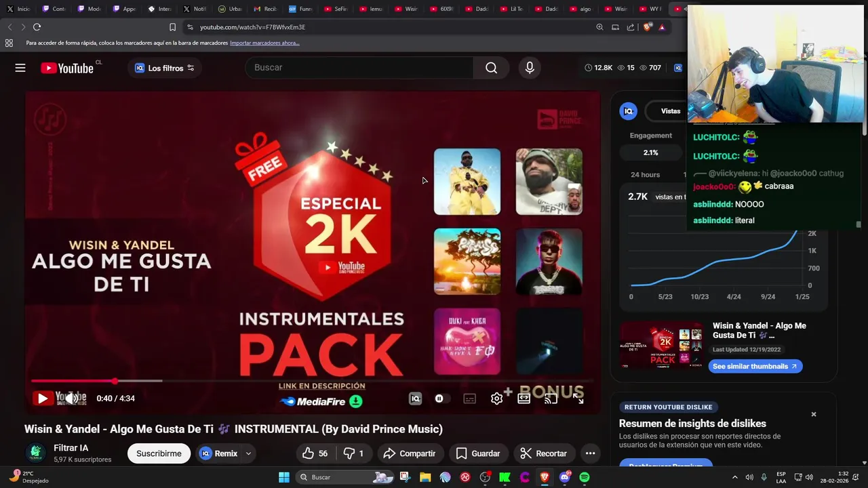Save video with the Guardar button

pyautogui.click(x=478, y=453)
